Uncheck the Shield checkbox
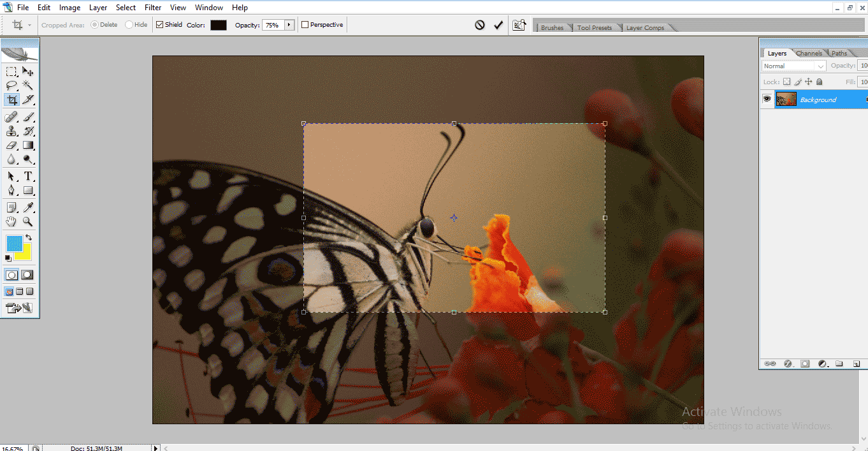The width and height of the screenshot is (868, 451). tap(160, 25)
